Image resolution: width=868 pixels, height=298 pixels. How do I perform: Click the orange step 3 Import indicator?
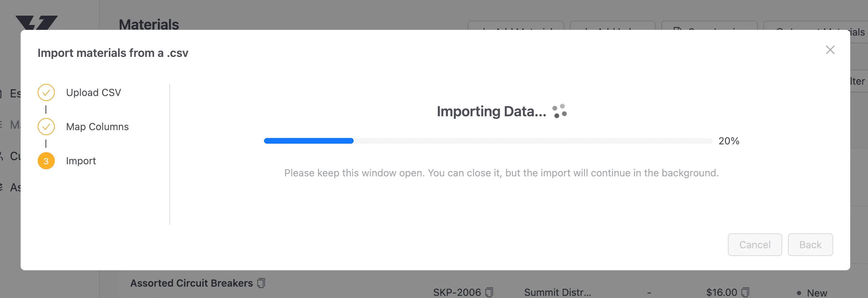click(x=46, y=161)
